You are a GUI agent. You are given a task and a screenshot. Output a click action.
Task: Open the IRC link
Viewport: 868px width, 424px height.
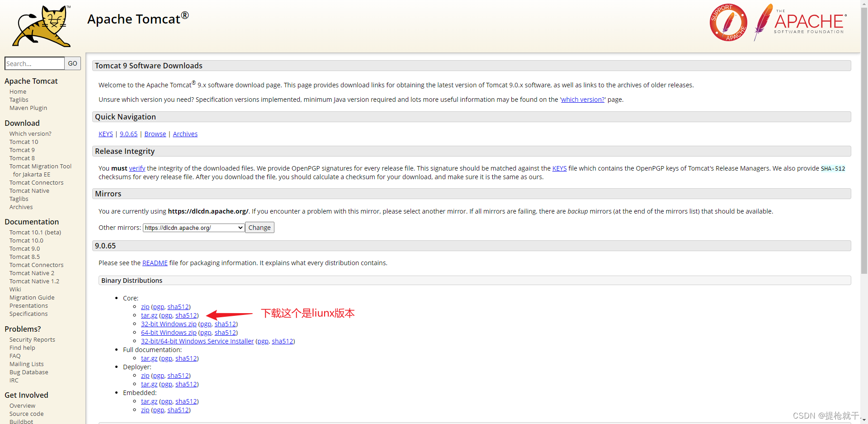(14, 381)
